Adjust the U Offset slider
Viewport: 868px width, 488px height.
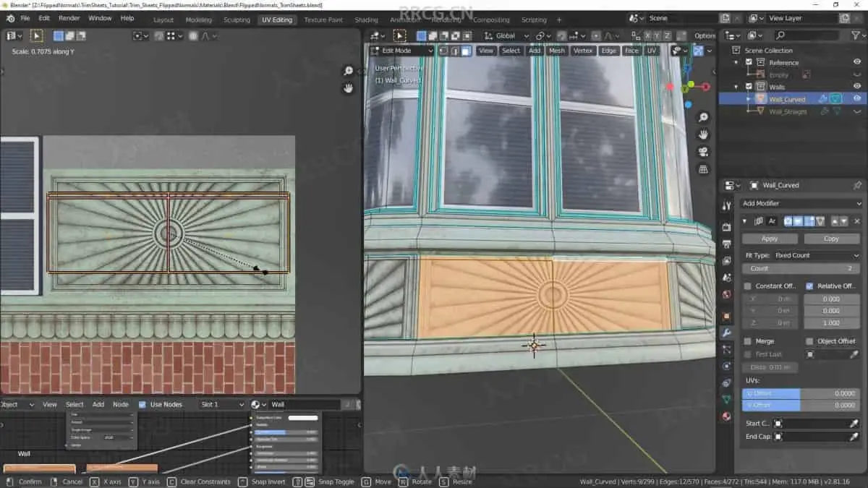[x=800, y=393]
